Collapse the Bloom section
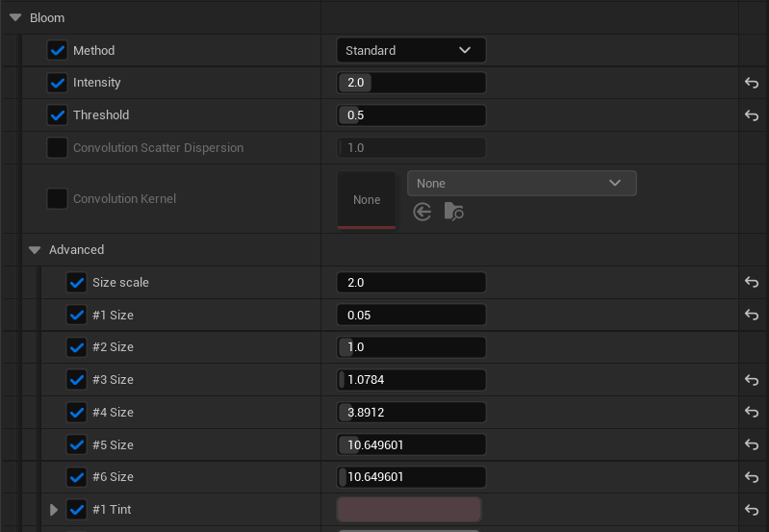The image size is (769, 532). (x=15, y=17)
